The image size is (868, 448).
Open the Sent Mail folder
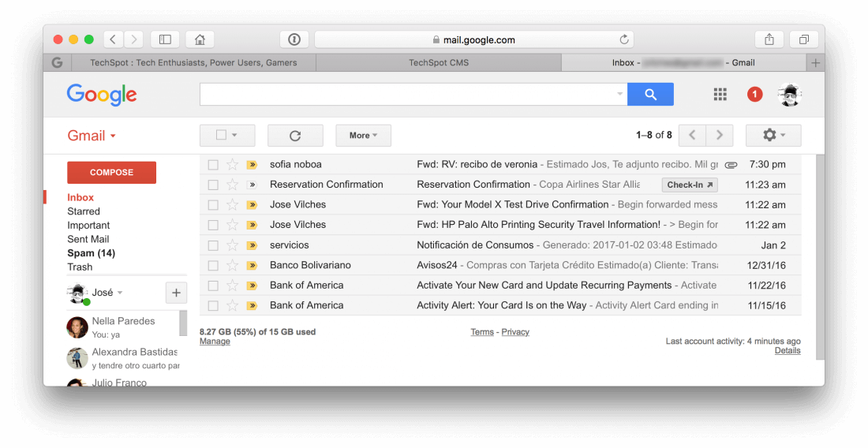(x=88, y=239)
